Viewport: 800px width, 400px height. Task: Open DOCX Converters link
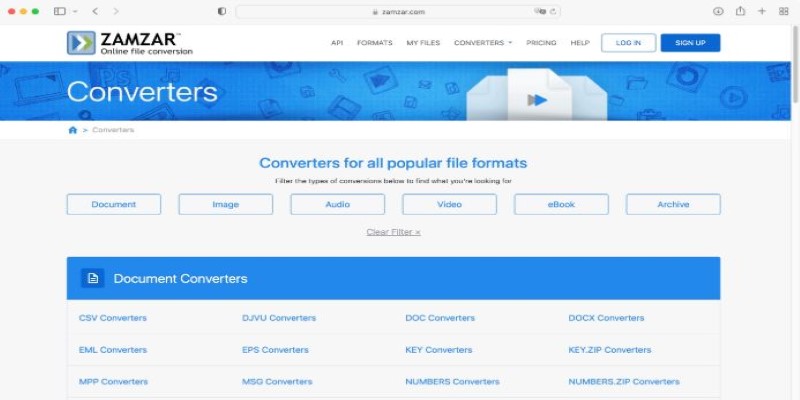[606, 318]
